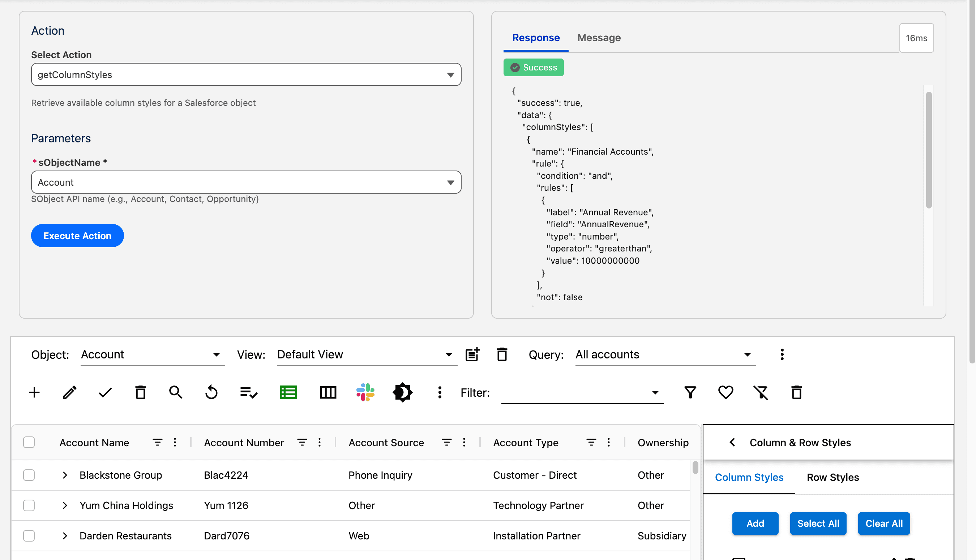Screen dimensions: 976x560
Task: Switch to the Row Styles tab
Action: (x=832, y=477)
